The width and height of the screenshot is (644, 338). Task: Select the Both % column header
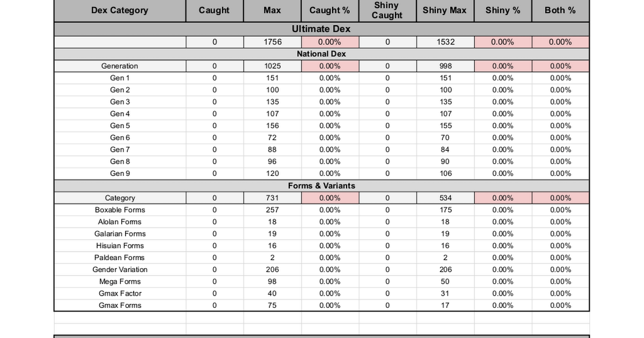coord(560,10)
